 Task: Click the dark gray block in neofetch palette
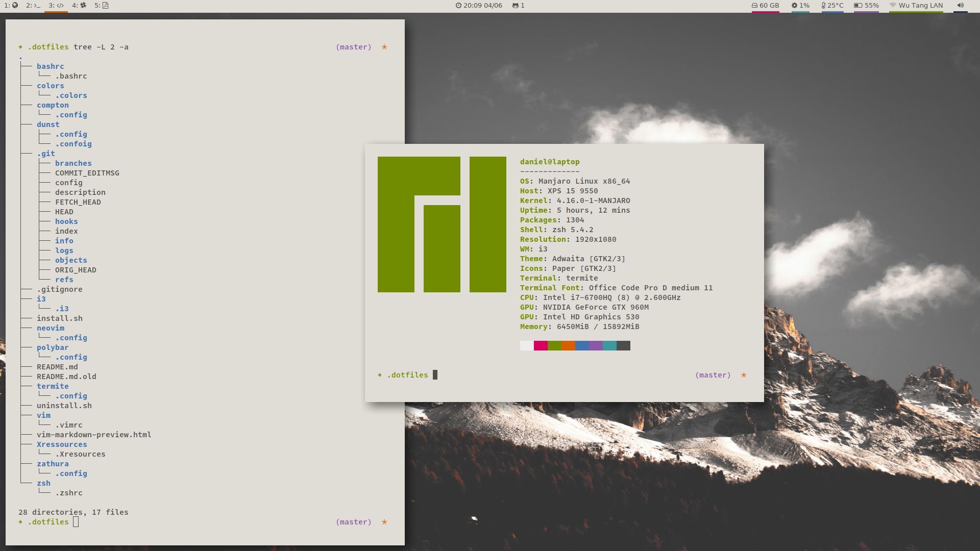click(623, 346)
